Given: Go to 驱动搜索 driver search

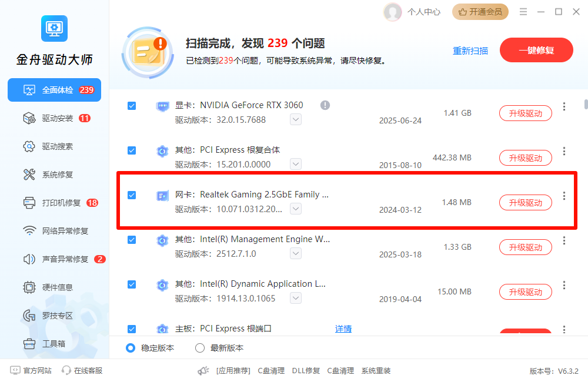Looking at the screenshot, I should click(x=48, y=146).
